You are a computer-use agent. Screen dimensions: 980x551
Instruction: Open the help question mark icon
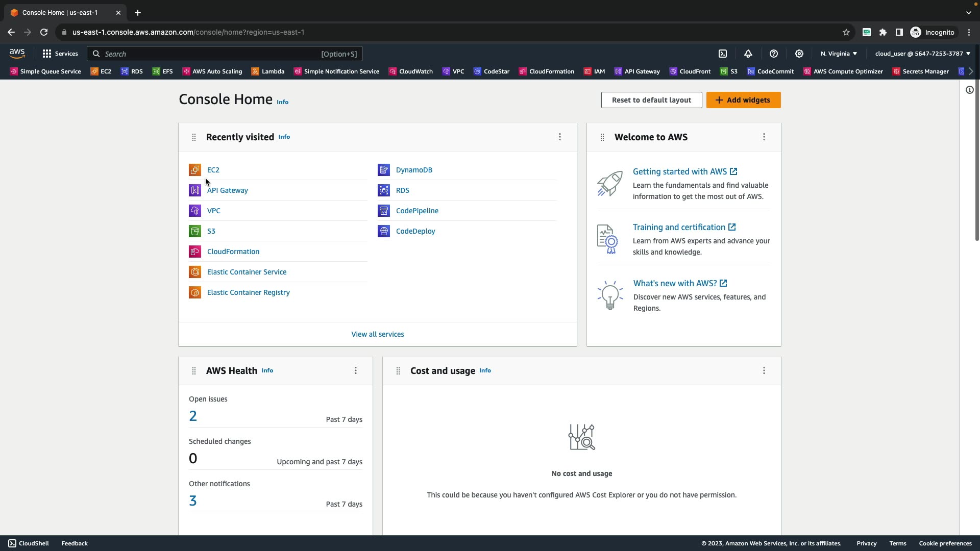coord(774,54)
